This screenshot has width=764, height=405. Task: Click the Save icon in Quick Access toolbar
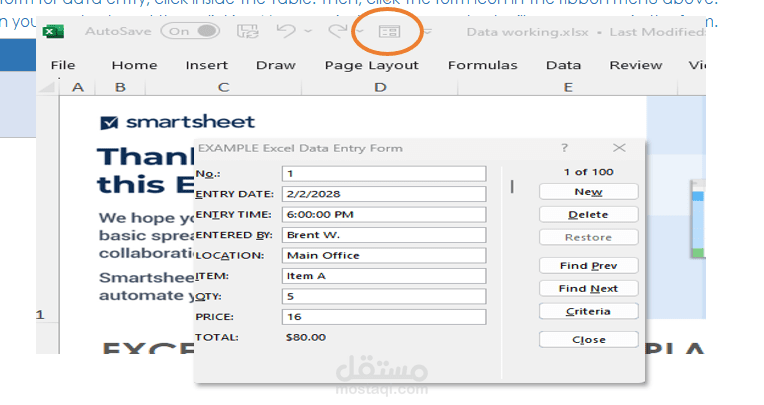[x=248, y=32]
